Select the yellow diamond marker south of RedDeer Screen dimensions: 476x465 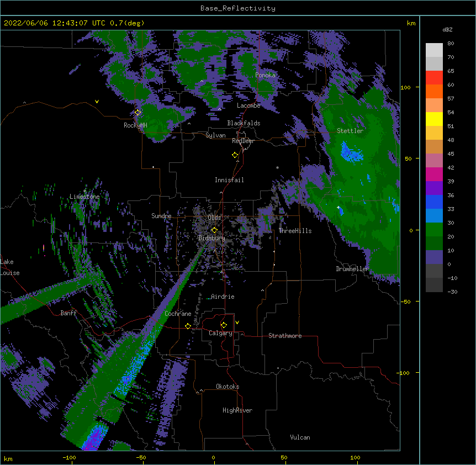235,155
